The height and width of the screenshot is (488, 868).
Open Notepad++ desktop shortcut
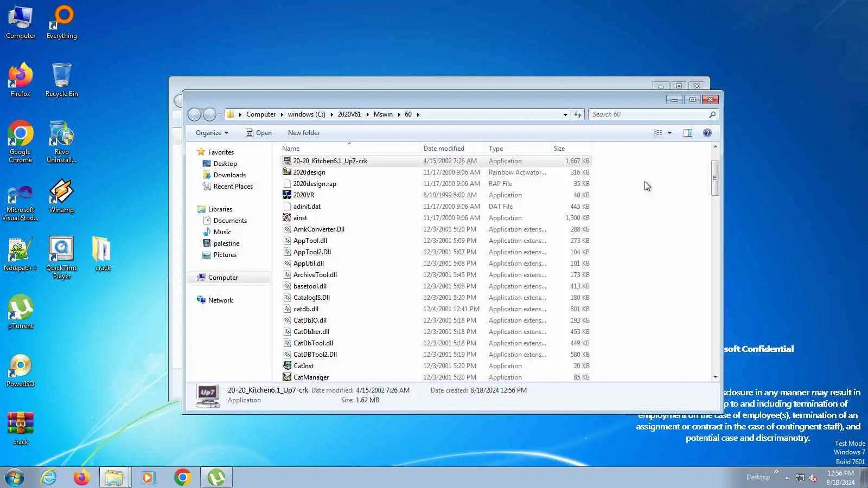21,254
